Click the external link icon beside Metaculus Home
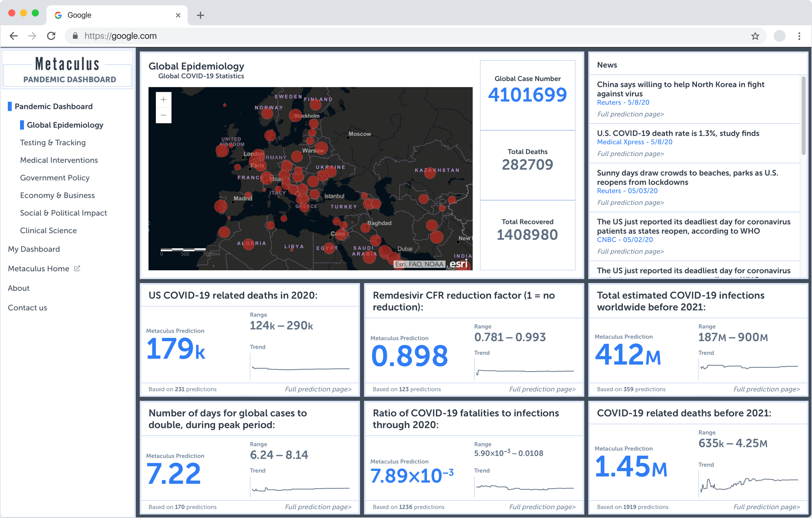812x518 pixels. (x=77, y=269)
